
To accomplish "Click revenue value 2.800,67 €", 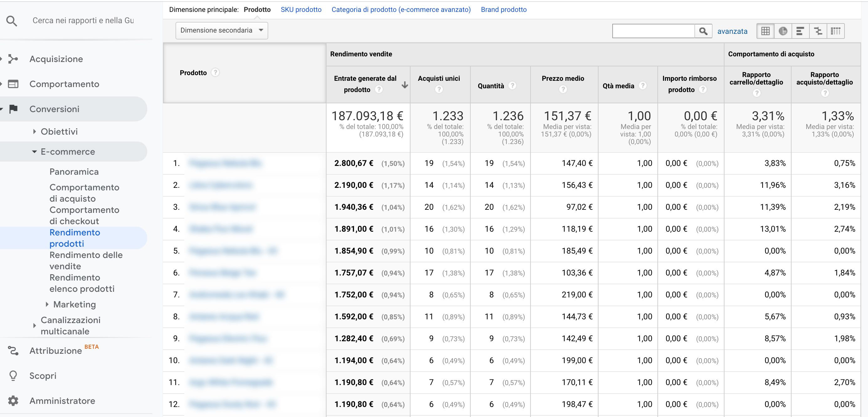I will (x=353, y=163).
